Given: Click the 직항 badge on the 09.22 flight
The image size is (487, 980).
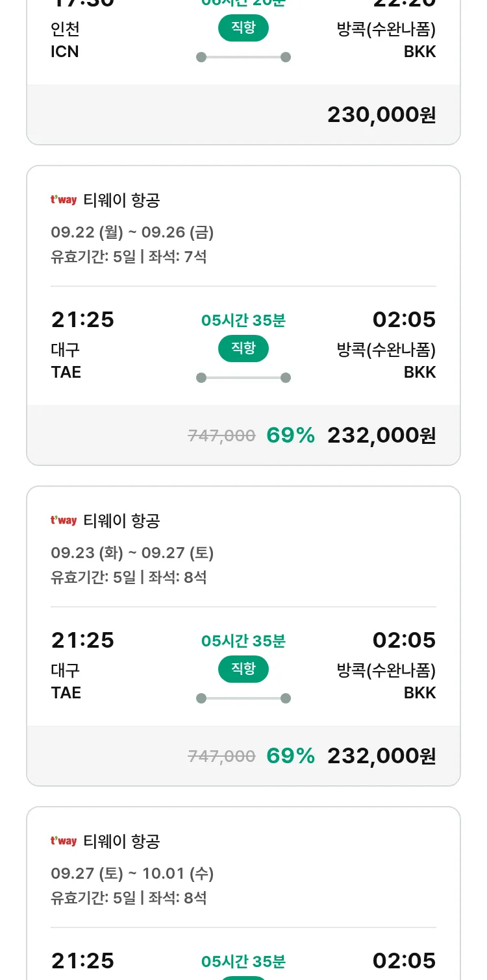Looking at the screenshot, I should coord(243,349).
